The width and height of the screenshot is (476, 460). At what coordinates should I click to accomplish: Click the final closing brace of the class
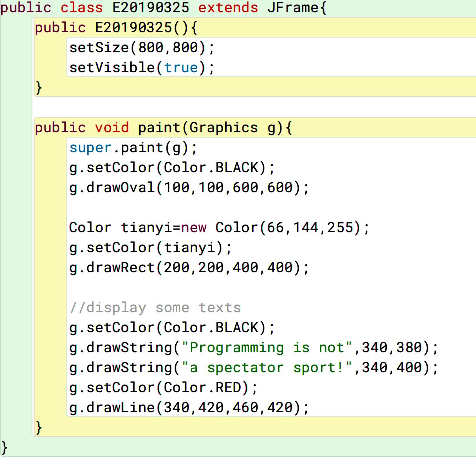4,448
